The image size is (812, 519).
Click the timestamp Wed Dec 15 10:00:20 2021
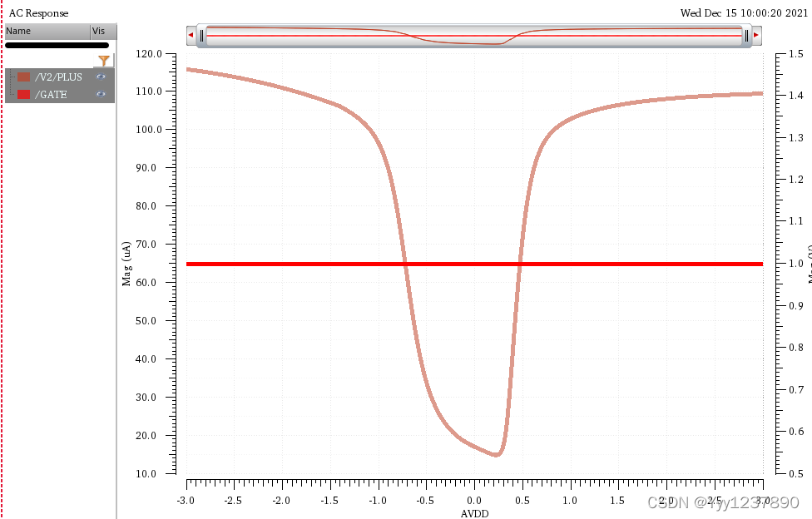coord(744,13)
